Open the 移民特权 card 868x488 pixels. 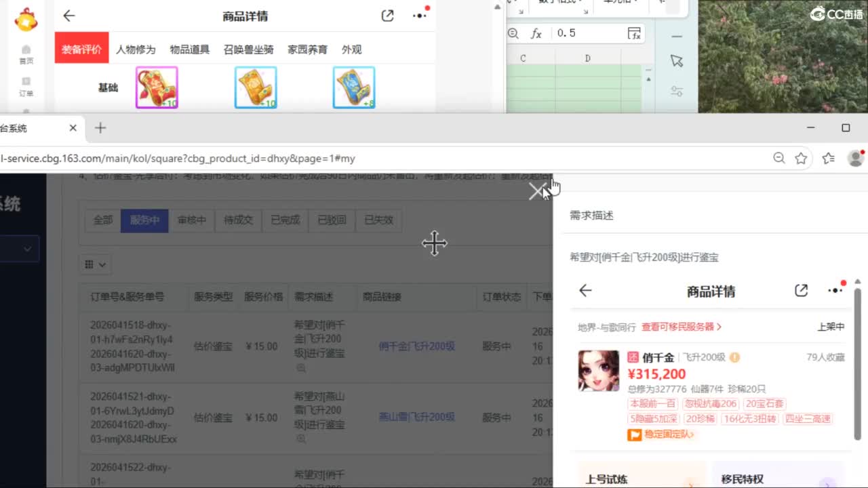tap(778, 474)
